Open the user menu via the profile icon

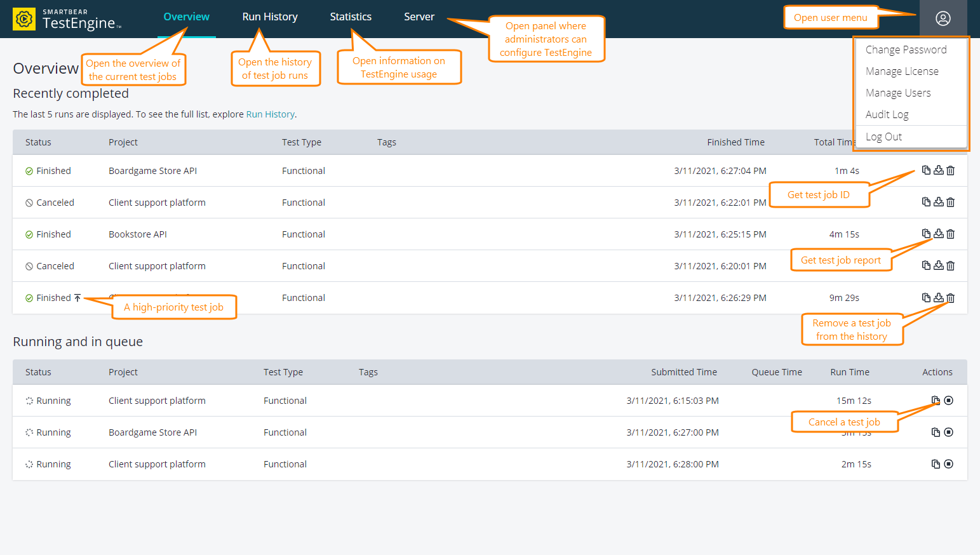point(943,17)
